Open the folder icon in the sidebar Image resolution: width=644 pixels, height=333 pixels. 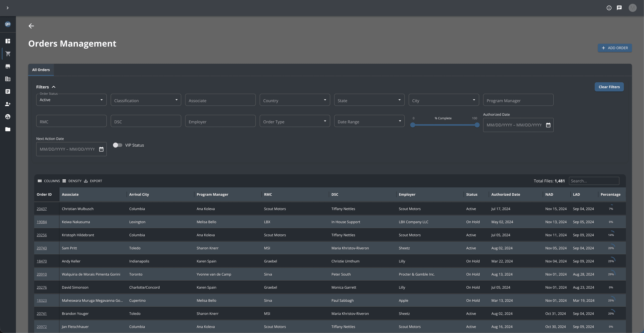tap(8, 129)
